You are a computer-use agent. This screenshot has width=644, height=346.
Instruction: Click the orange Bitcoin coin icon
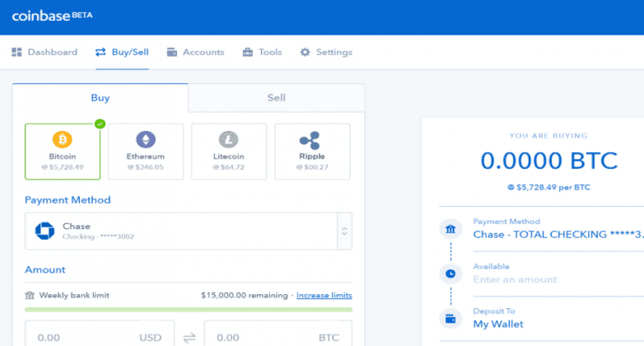63,140
